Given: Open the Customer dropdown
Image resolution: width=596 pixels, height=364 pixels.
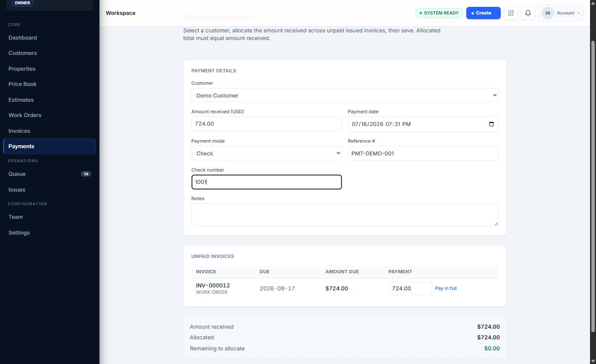Looking at the screenshot, I should tap(345, 95).
